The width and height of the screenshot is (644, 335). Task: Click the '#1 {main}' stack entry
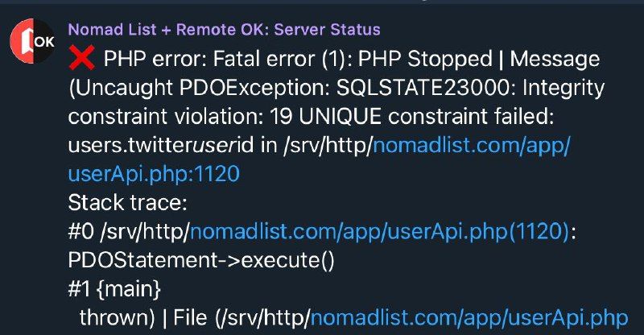[114, 289]
